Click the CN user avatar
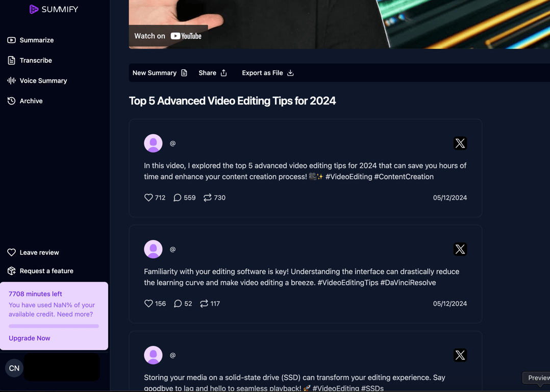This screenshot has width=550, height=392. [14, 368]
